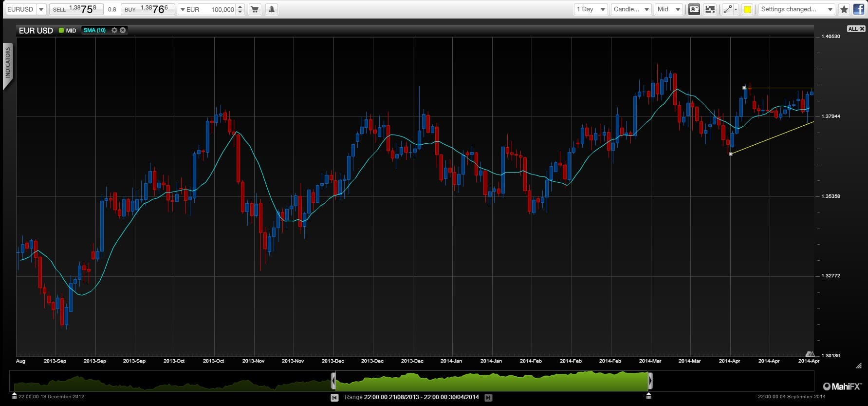Screen dimensions: 868x406
Task: Open the EUR currency dropdown
Action: point(190,9)
